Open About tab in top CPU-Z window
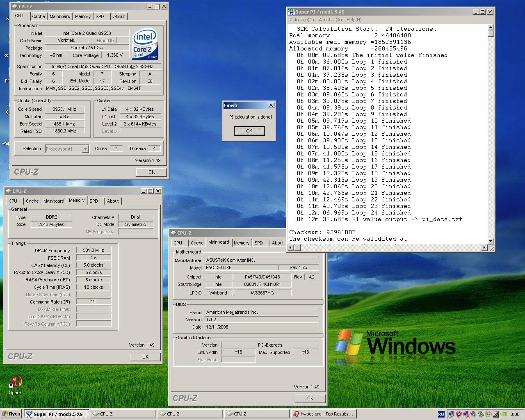 click(119, 16)
